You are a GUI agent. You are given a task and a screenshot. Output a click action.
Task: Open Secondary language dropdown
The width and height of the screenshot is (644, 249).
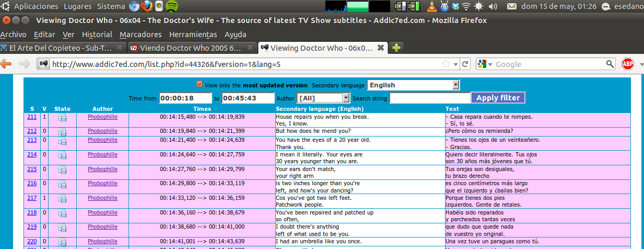(414, 85)
